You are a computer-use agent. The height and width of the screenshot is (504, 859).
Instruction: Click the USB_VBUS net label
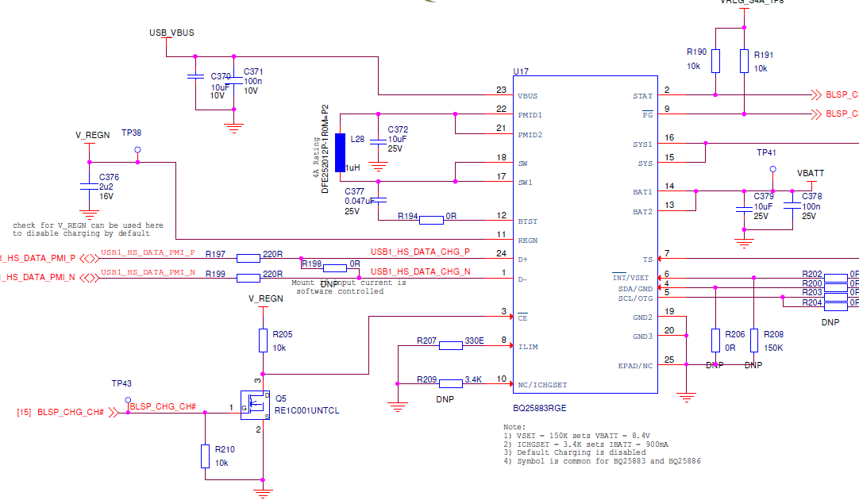(171, 33)
